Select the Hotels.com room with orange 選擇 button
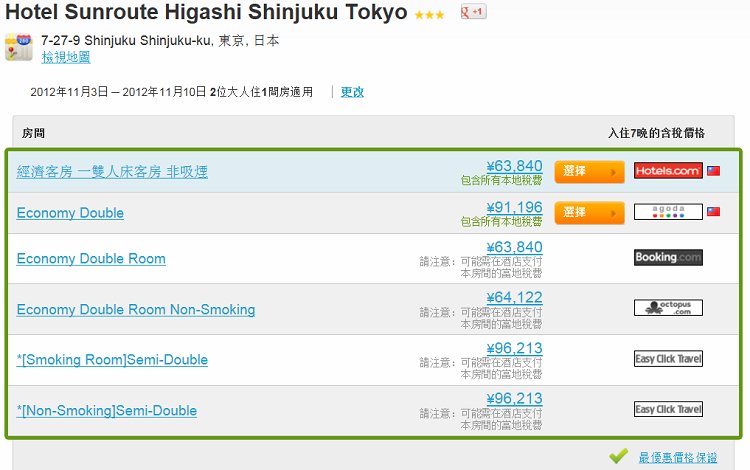 tap(589, 172)
